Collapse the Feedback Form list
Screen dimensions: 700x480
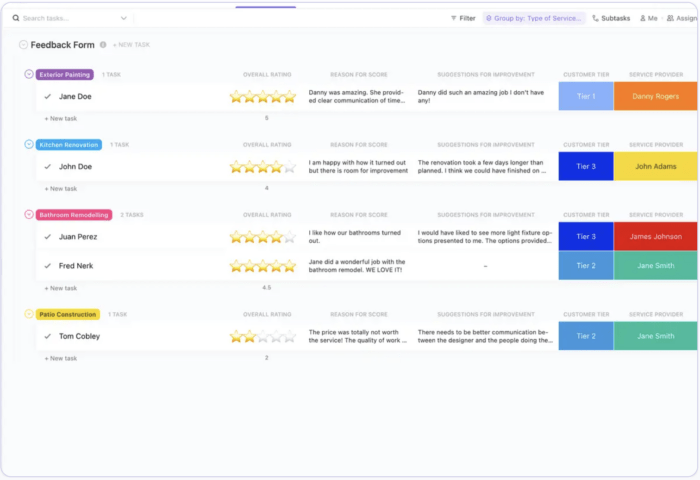click(23, 45)
